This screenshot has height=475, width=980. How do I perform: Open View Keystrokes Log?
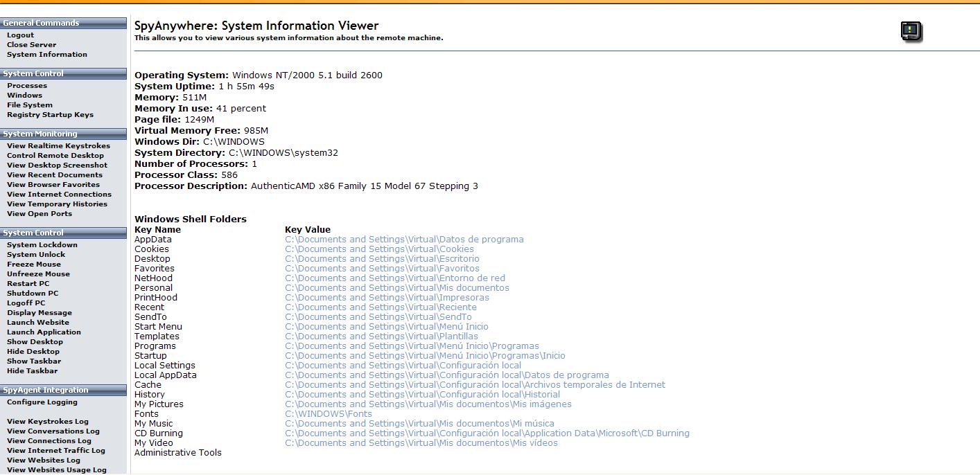point(48,422)
